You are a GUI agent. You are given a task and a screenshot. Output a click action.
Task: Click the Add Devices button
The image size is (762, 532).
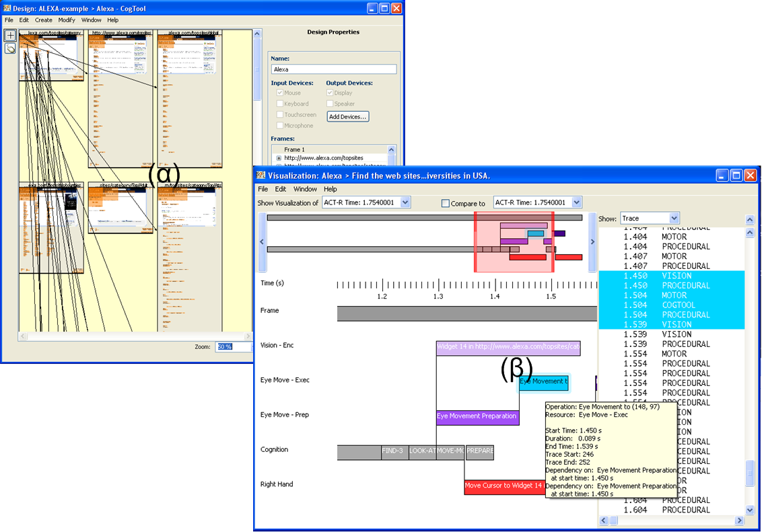[347, 116]
